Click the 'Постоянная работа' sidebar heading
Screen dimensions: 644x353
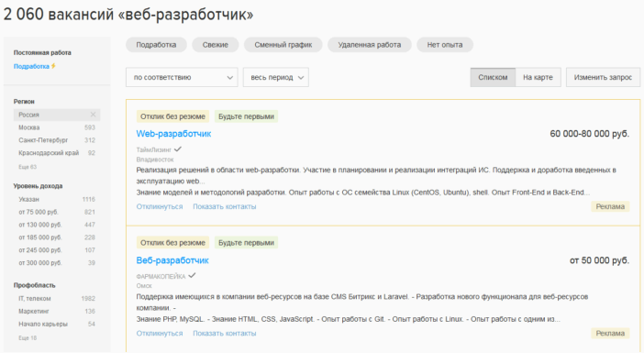pyautogui.click(x=42, y=52)
